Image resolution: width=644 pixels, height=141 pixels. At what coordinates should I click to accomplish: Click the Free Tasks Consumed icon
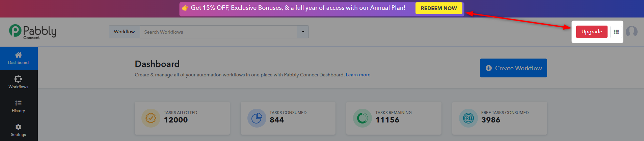[468, 118]
